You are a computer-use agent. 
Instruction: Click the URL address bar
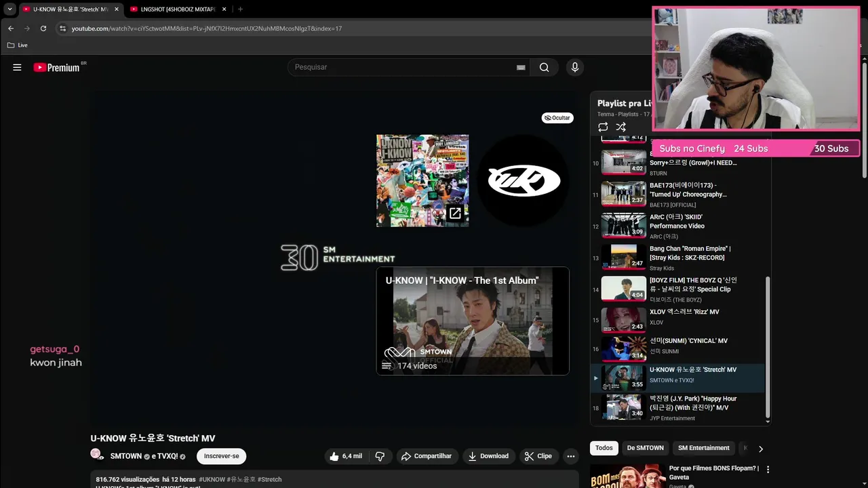353,28
